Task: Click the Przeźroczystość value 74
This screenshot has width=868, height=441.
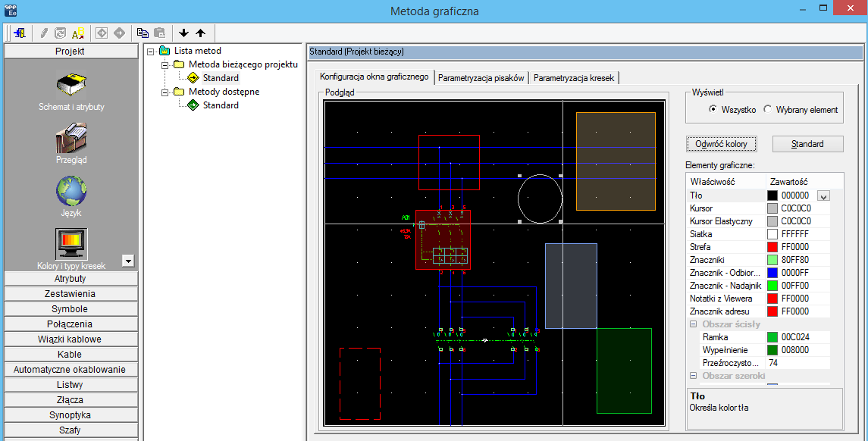Action: [773, 363]
